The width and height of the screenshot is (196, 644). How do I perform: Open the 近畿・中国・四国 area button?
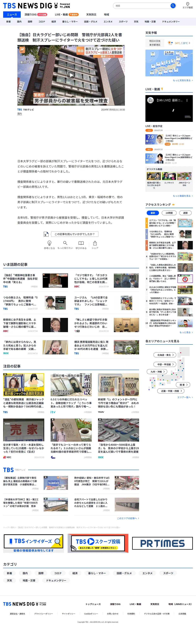click(171, 391)
